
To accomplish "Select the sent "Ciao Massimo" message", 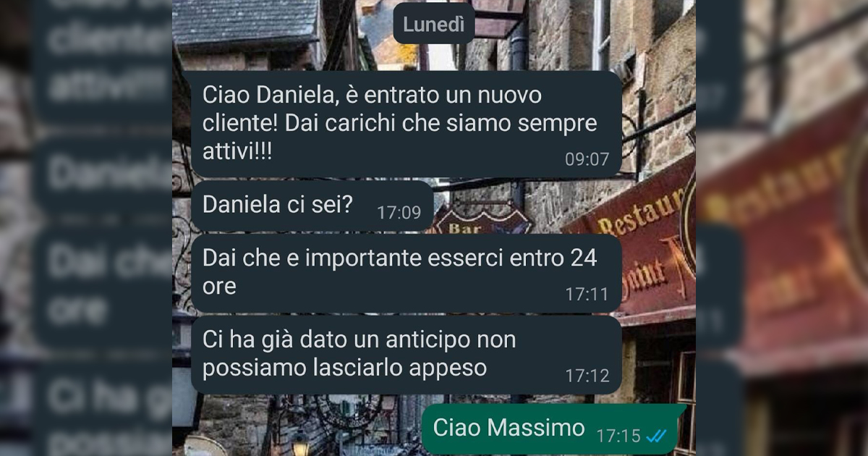I will (x=553, y=429).
